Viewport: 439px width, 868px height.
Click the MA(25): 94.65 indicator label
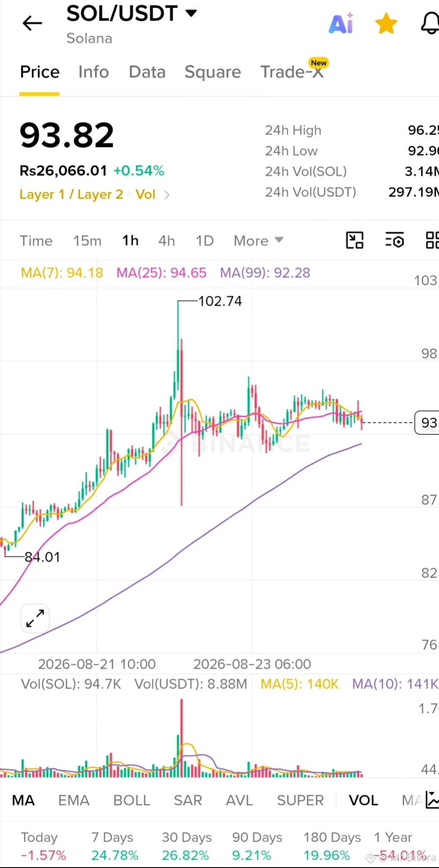pos(161,273)
